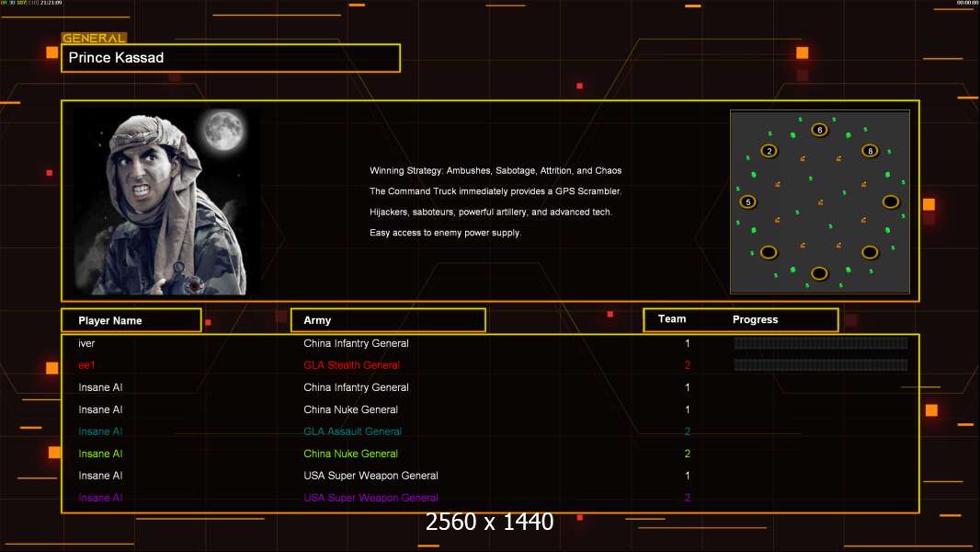Click the Prince Kassad name field
The height and width of the screenshot is (552, 980).
(x=231, y=58)
